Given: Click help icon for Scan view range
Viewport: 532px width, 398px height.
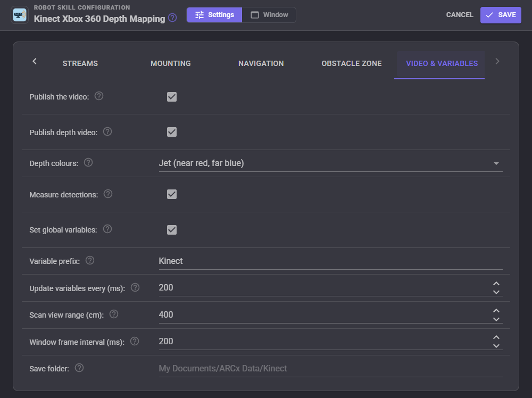Looking at the screenshot, I should 114,314.
